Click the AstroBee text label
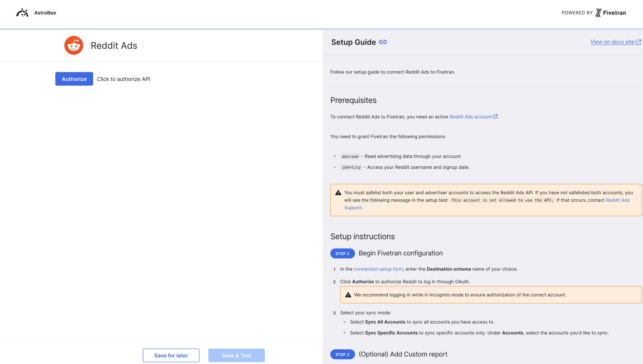The width and height of the screenshot is (643, 364). tap(45, 12)
